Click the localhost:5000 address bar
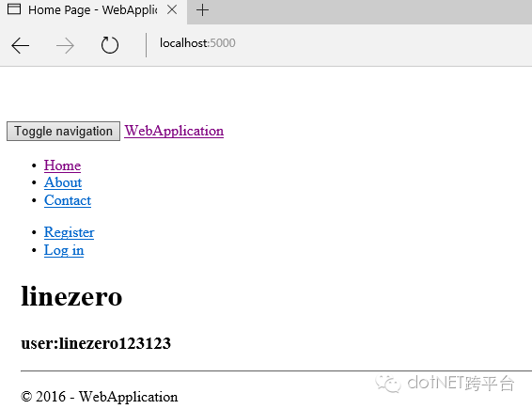 tap(197, 43)
